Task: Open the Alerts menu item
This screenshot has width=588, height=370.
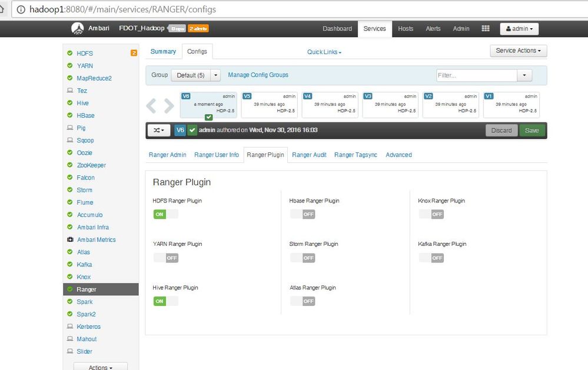Action: click(433, 28)
